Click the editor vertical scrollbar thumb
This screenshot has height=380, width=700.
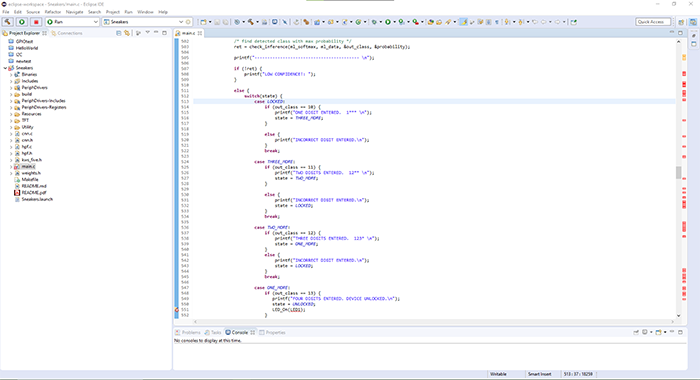pyautogui.click(x=679, y=172)
